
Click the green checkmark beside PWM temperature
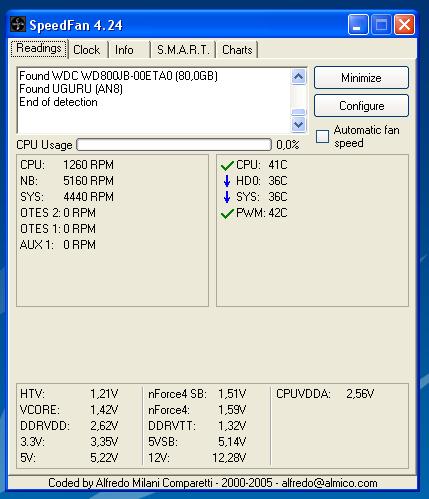click(x=227, y=213)
